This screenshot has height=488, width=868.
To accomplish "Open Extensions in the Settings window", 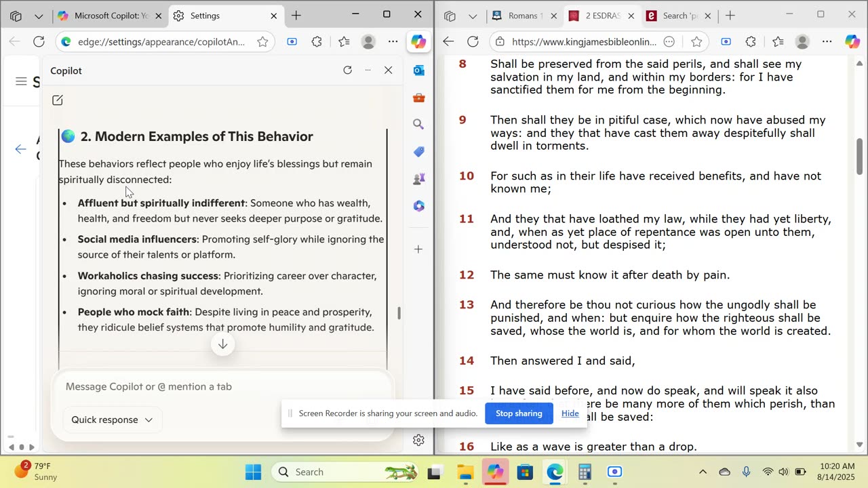I will 317,42.
